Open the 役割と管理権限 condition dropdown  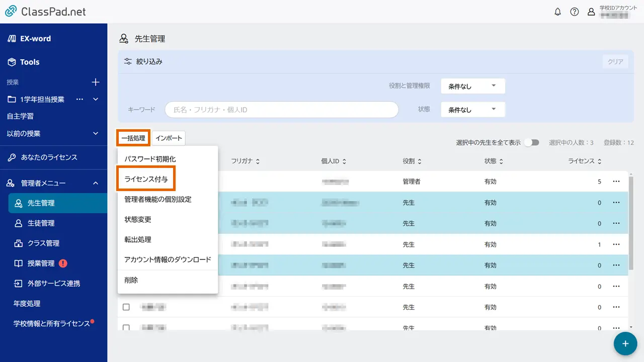point(472,86)
